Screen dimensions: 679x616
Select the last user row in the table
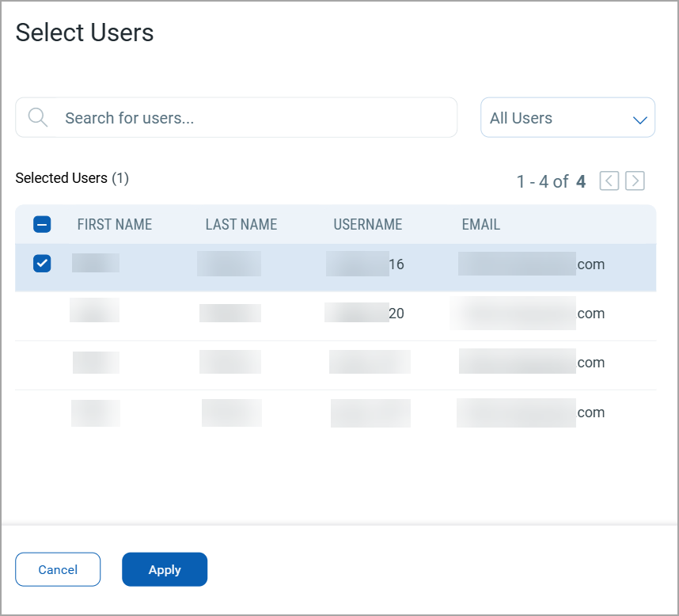pyautogui.click(x=336, y=413)
